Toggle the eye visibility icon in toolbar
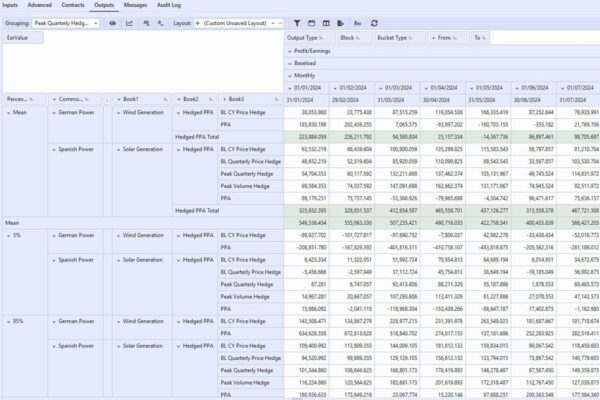Viewport: 600px width, 400px height. click(112, 23)
